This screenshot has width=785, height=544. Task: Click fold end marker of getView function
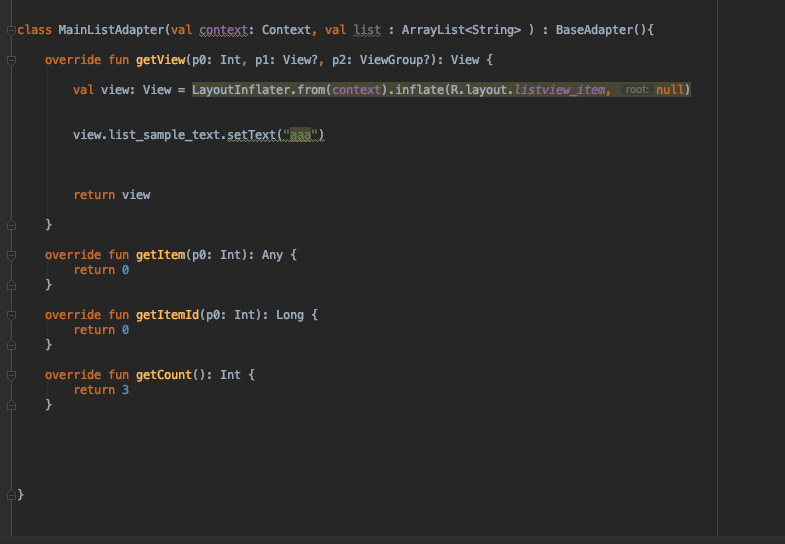pos(11,225)
